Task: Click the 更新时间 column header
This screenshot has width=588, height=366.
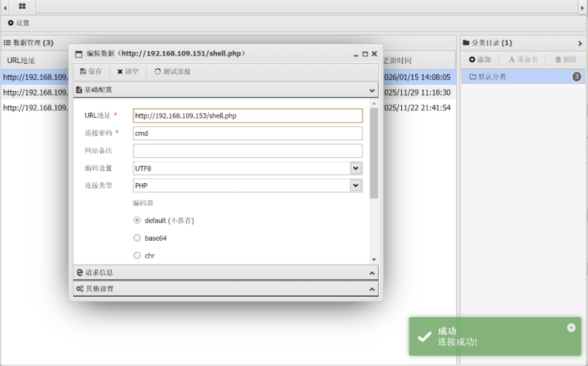Action: 397,61
